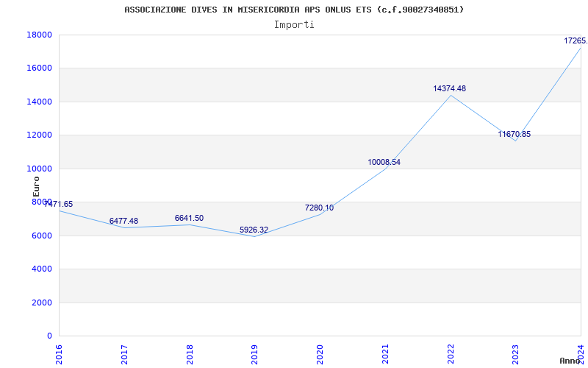Click the x-axis year 2020

click(x=320, y=355)
